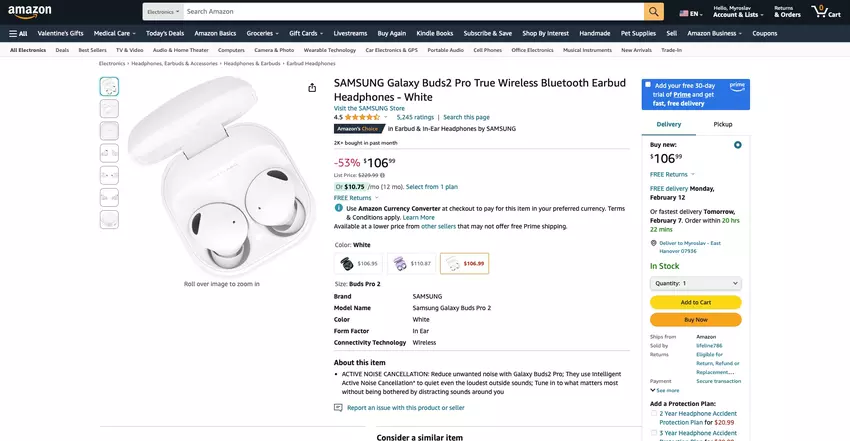Check the Prime free 30-day trial checkbox

click(648, 85)
